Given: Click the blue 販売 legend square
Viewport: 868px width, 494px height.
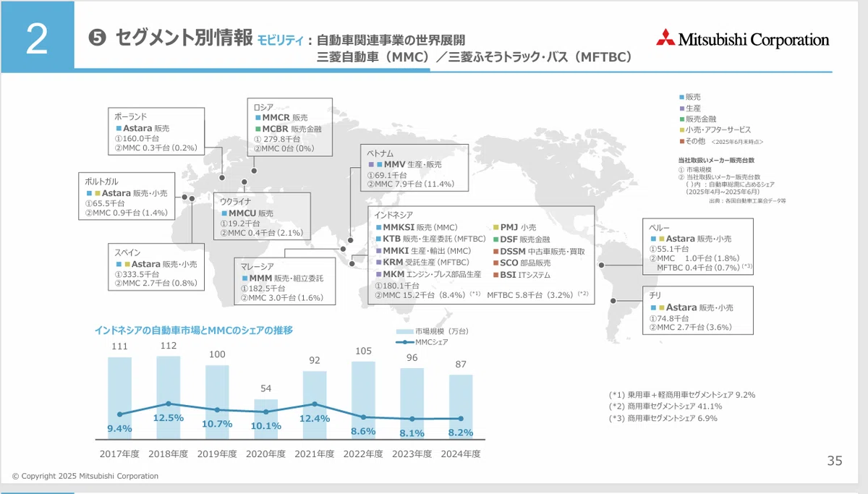Looking at the screenshot, I should (x=681, y=96).
